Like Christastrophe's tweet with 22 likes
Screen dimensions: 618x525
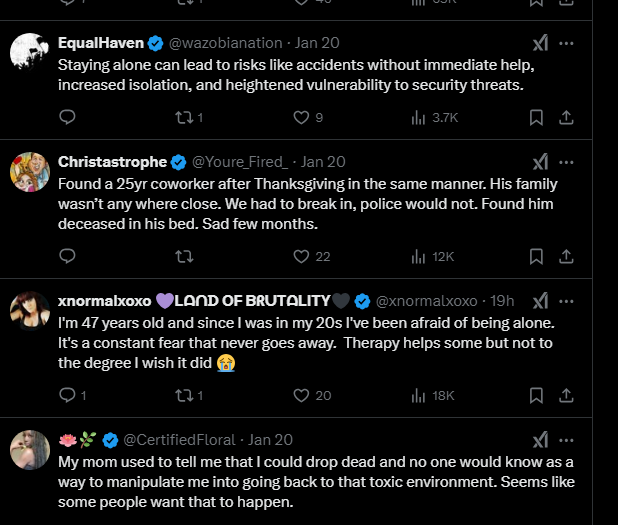pyautogui.click(x=301, y=257)
